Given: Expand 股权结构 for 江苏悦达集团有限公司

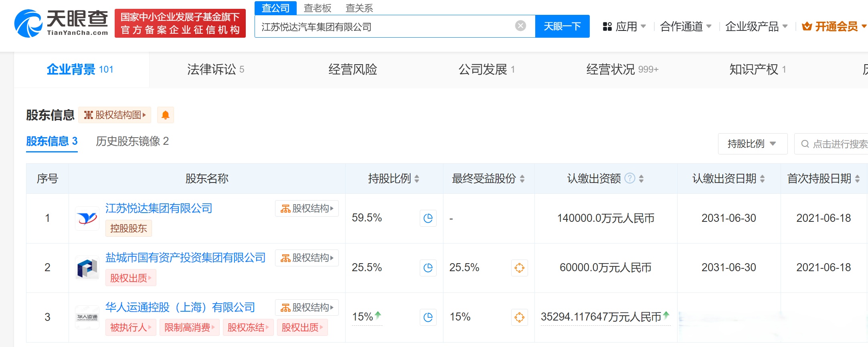Looking at the screenshot, I should coord(307,209).
